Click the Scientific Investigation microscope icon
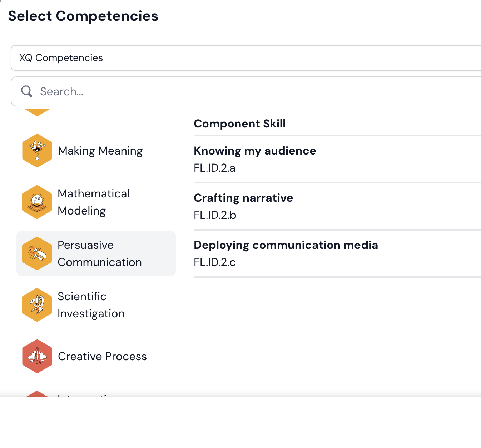This screenshot has height=448, width=481. pyautogui.click(x=37, y=305)
